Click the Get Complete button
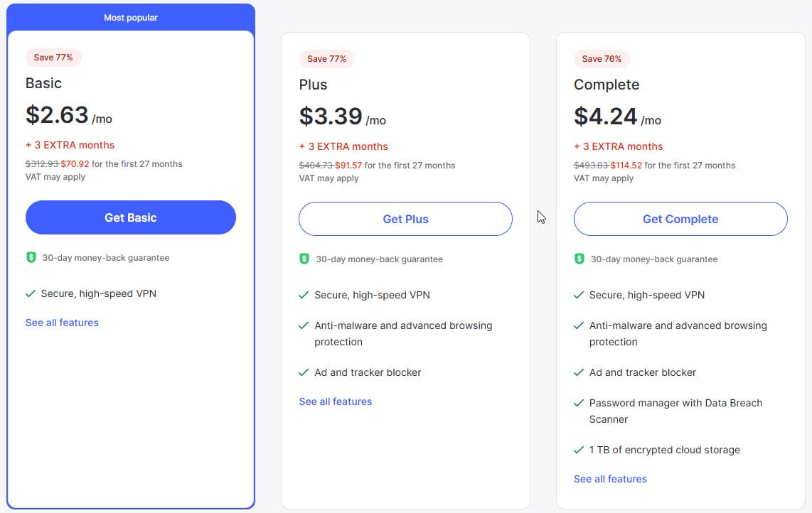This screenshot has width=812, height=513. click(680, 219)
